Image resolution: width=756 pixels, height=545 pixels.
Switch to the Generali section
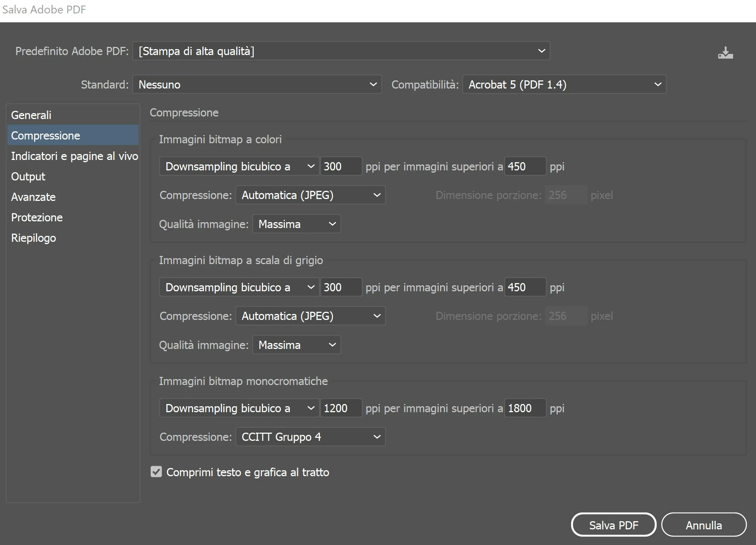pyautogui.click(x=31, y=115)
